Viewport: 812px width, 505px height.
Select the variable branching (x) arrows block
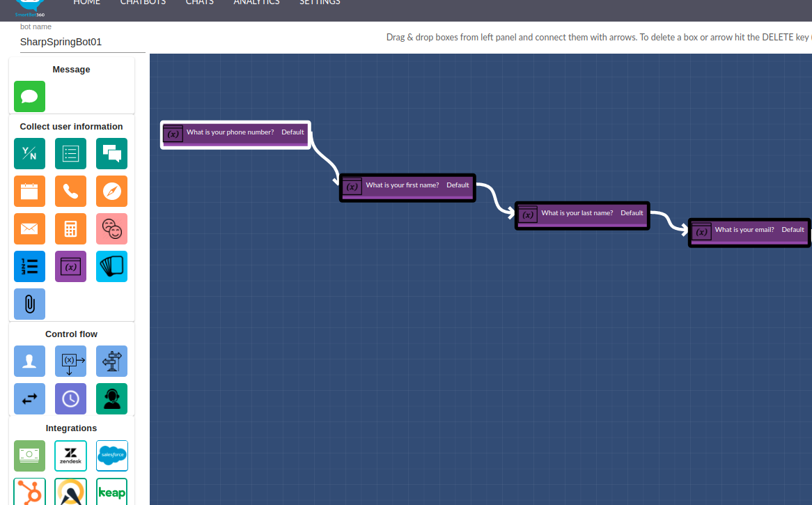(x=70, y=361)
